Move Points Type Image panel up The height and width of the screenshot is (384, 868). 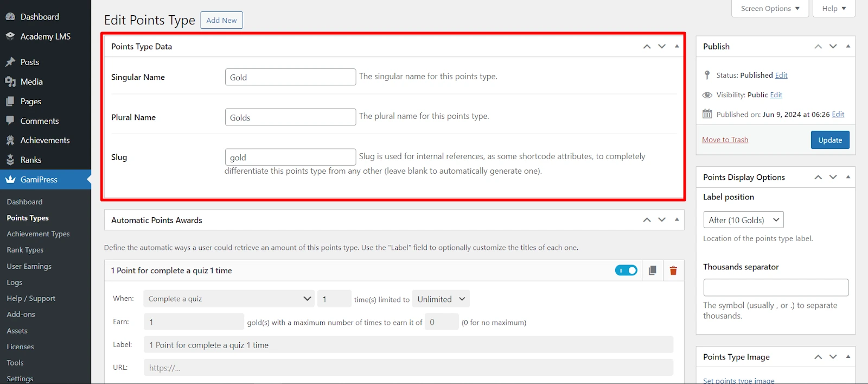(x=818, y=357)
